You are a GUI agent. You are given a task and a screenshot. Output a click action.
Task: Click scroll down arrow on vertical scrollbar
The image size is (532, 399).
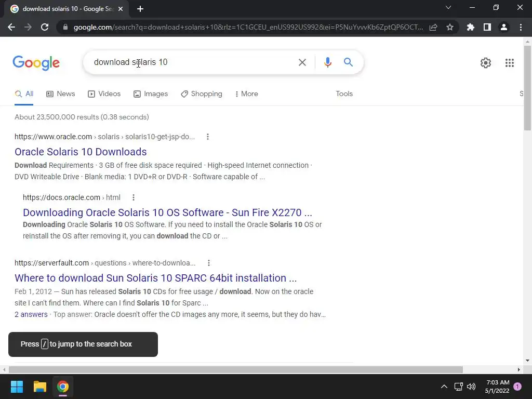pyautogui.click(x=527, y=361)
